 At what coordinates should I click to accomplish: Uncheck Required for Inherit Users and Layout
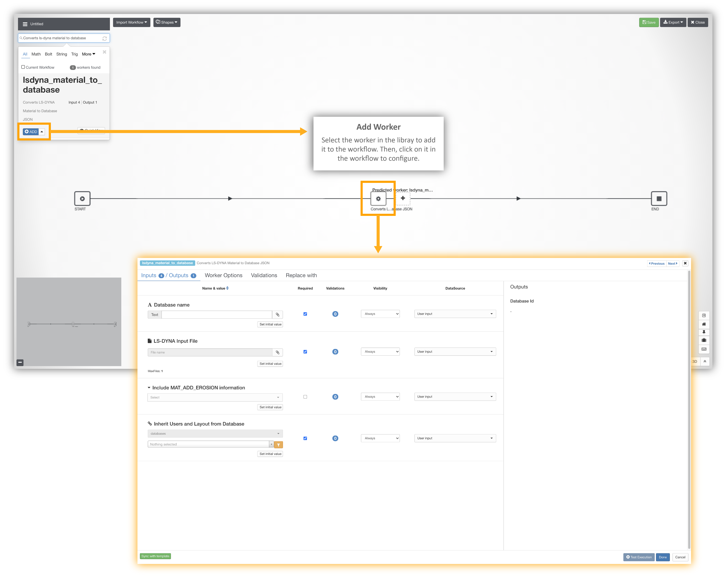click(x=305, y=438)
